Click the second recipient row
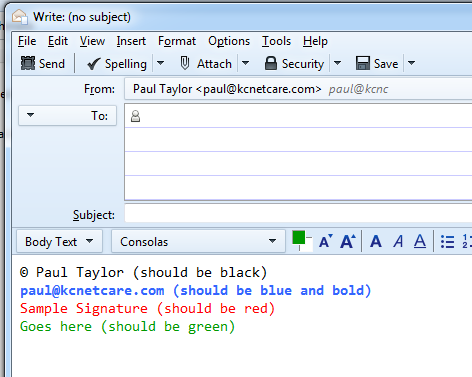Screen dimensions: 472x377 [298, 140]
